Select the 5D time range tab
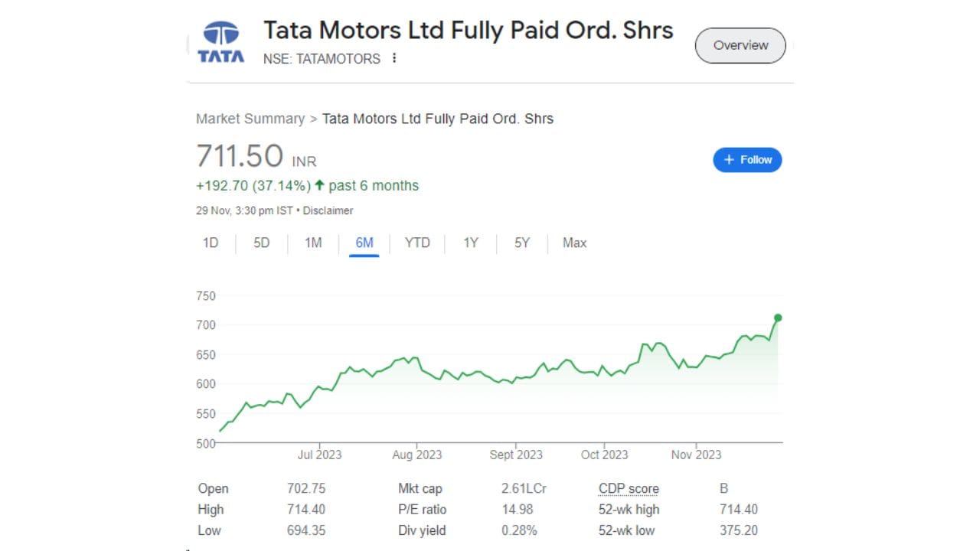 (262, 243)
